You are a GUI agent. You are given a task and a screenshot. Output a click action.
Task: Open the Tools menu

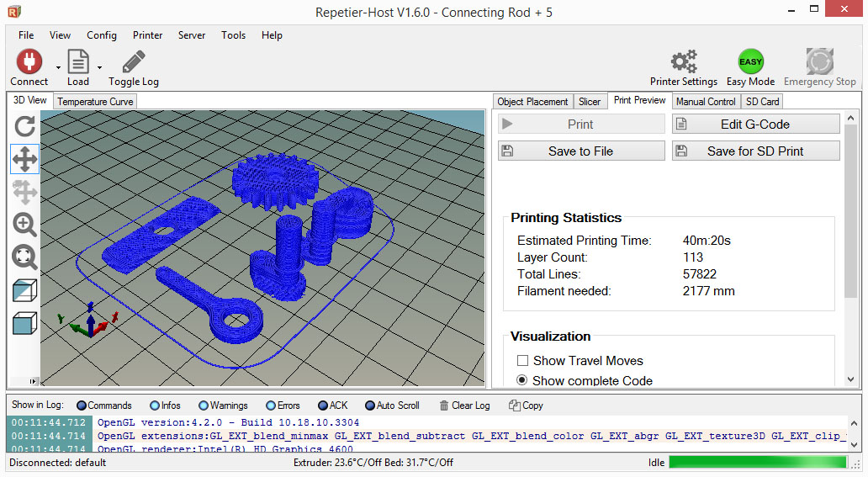233,34
